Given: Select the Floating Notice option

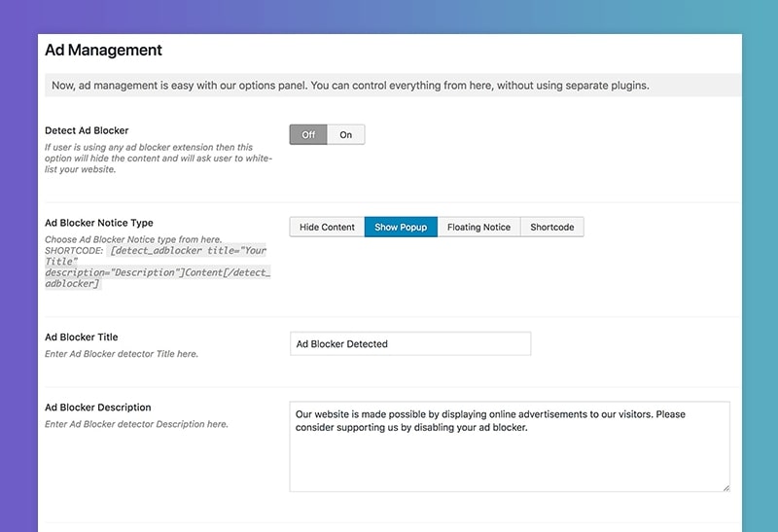Looking at the screenshot, I should [478, 227].
